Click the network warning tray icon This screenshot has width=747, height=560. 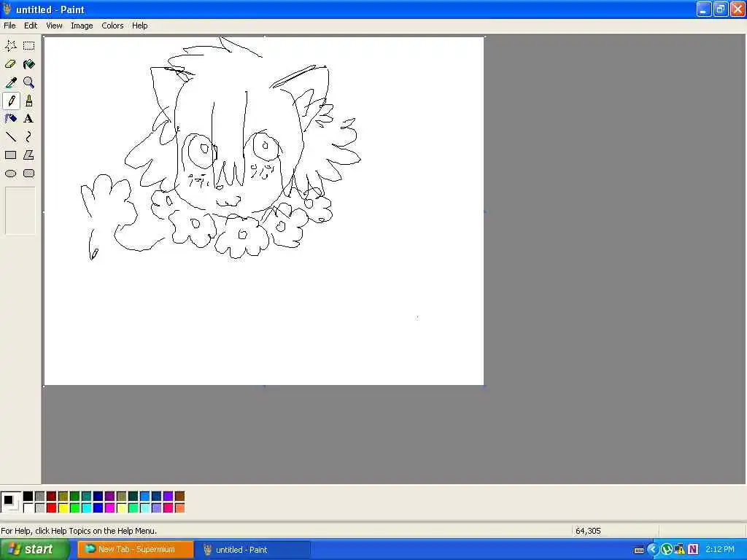679,550
